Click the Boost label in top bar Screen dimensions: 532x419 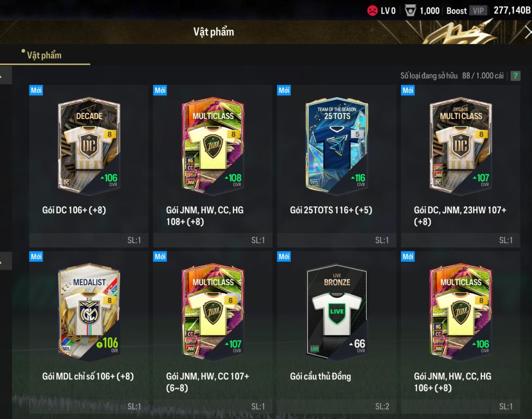456,11
